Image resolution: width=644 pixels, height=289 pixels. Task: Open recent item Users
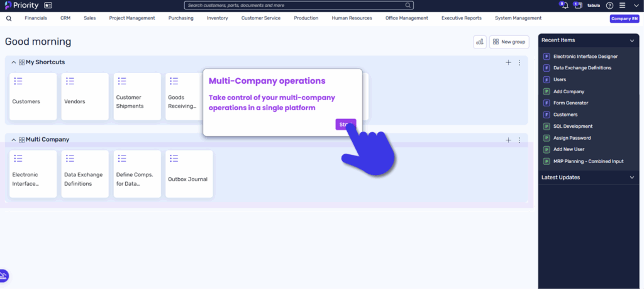[559, 79]
